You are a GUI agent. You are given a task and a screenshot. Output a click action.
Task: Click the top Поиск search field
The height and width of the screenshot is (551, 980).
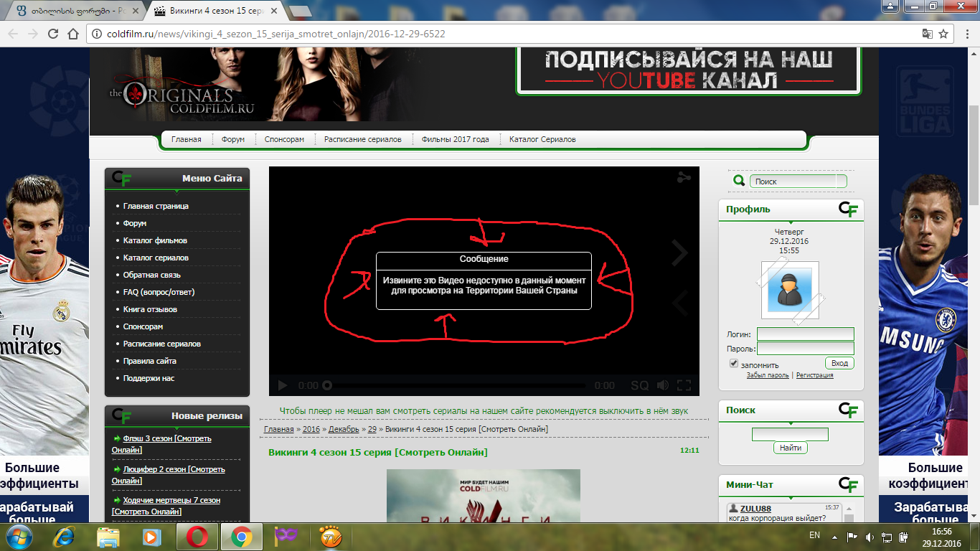tap(798, 182)
